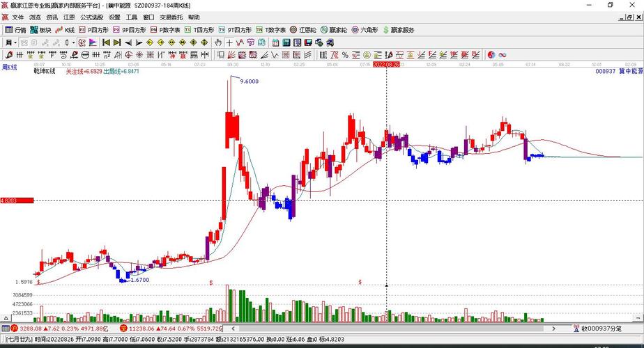Switch to the K线 chart view
644x348 pixels.
tap(65, 30)
